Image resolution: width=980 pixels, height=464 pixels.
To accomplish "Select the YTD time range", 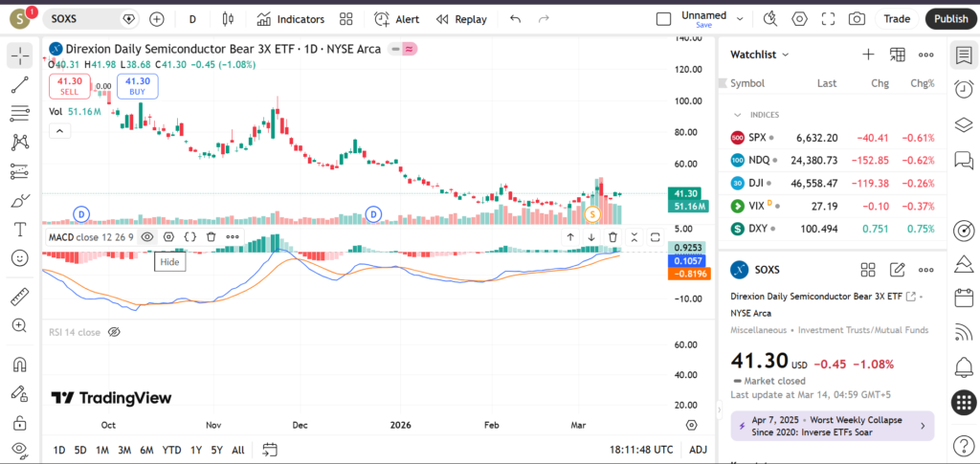I will [x=171, y=450].
